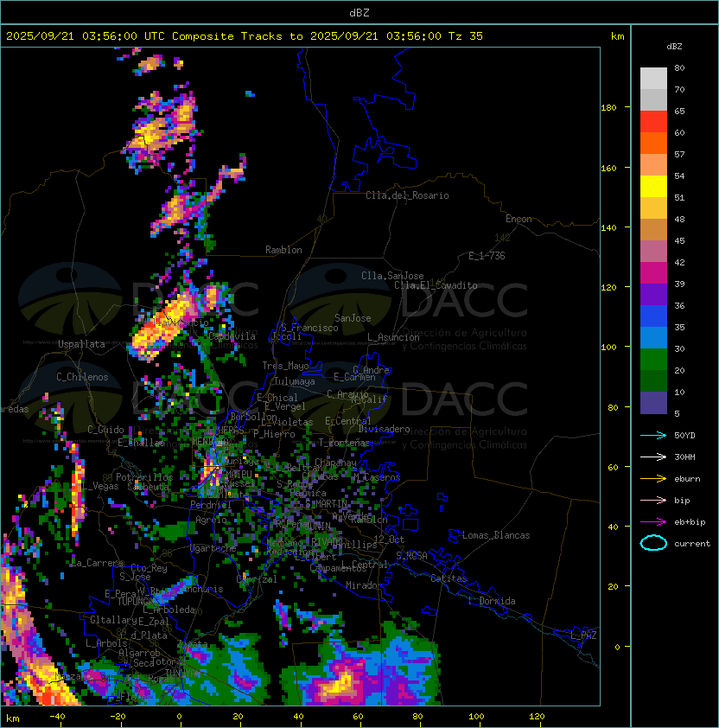719x728 pixels.
Task: Select the red 60-65 dBZ swatch
Action: tap(653, 122)
